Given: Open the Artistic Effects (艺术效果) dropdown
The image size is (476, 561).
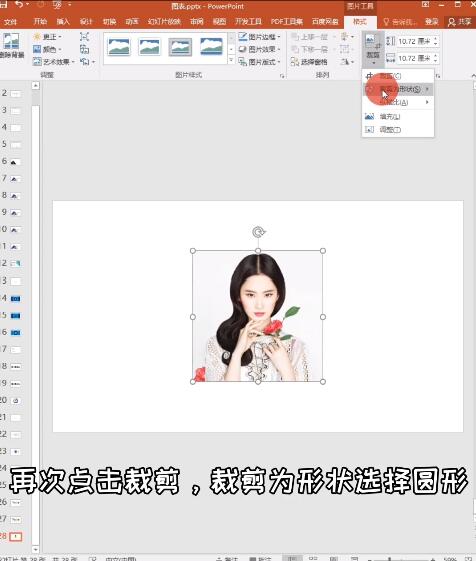Looking at the screenshot, I should click(x=54, y=62).
